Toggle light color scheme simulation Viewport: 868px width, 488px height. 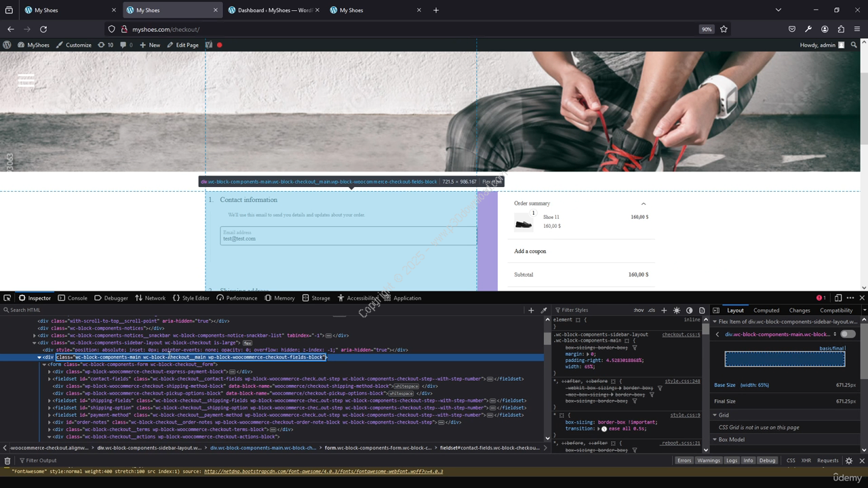pos(677,310)
